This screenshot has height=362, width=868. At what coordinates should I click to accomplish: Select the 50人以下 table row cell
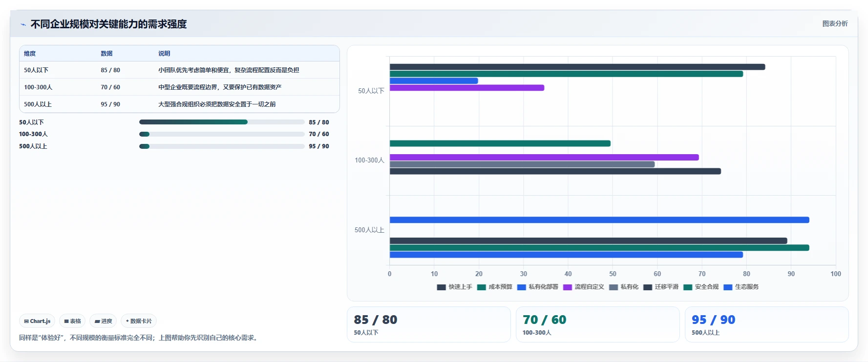point(36,70)
